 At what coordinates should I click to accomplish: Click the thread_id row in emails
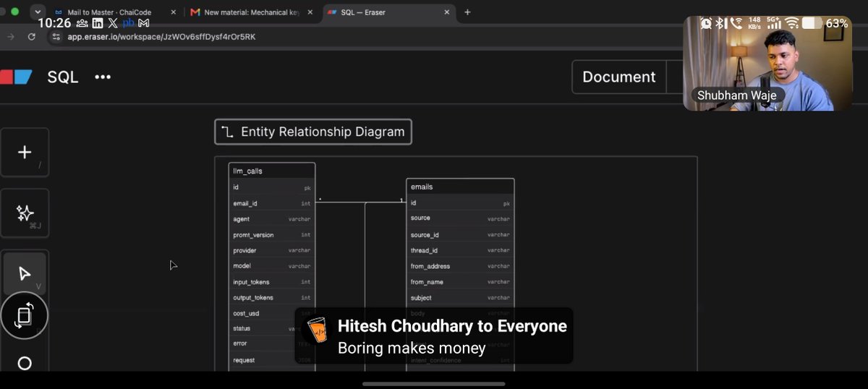(460, 250)
